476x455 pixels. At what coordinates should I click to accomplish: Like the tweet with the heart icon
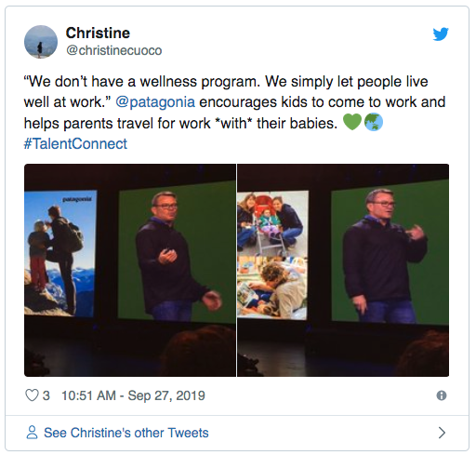tap(32, 395)
